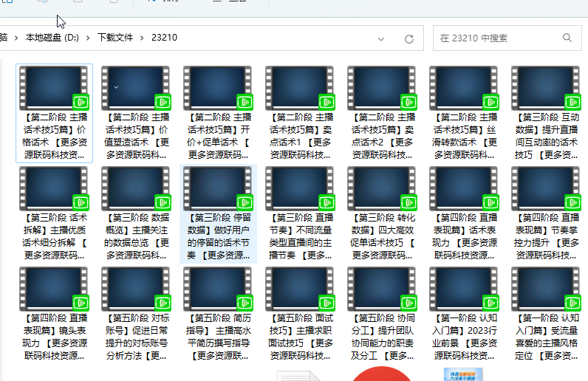Select the 卖点话术2 video file
This screenshot has width=588, height=381.
[382, 113]
